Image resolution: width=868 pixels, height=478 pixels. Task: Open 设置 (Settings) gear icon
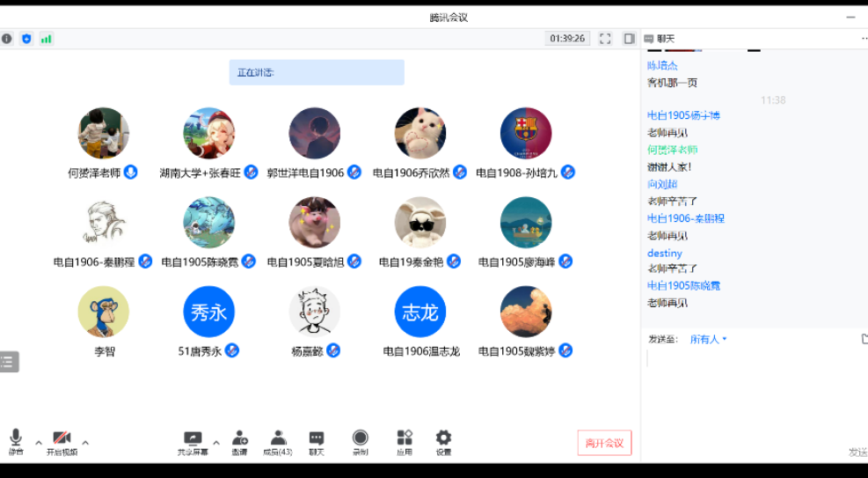pyautogui.click(x=443, y=441)
